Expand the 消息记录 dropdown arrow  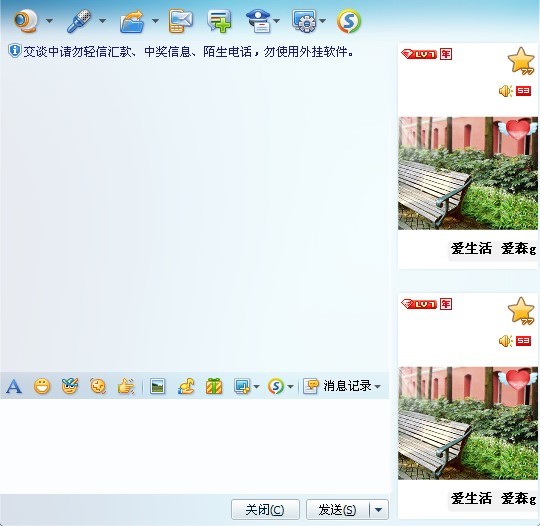coord(377,386)
